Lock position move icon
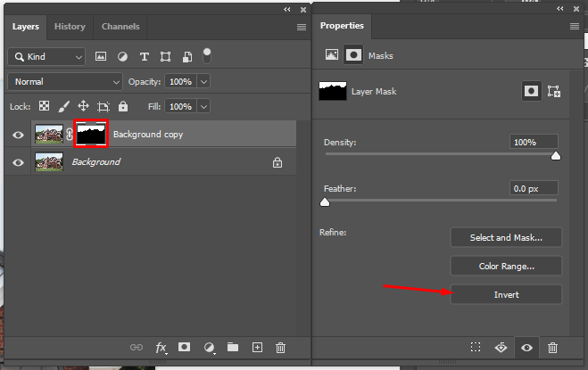Viewport: 588px width, 370px height. (x=83, y=106)
